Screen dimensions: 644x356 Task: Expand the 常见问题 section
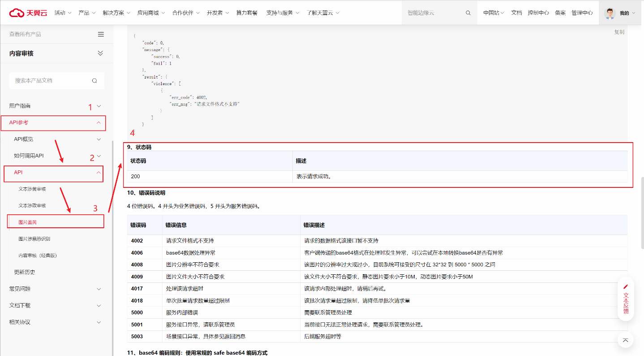(99, 289)
